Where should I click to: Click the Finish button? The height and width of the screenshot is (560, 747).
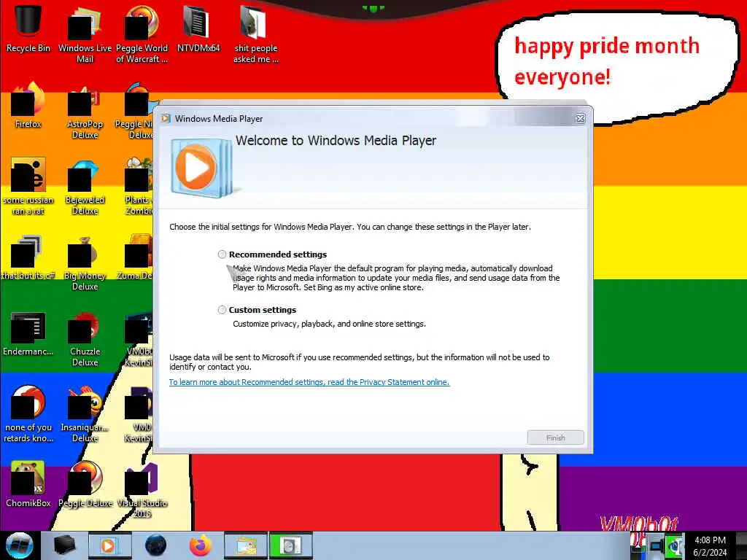tap(555, 437)
